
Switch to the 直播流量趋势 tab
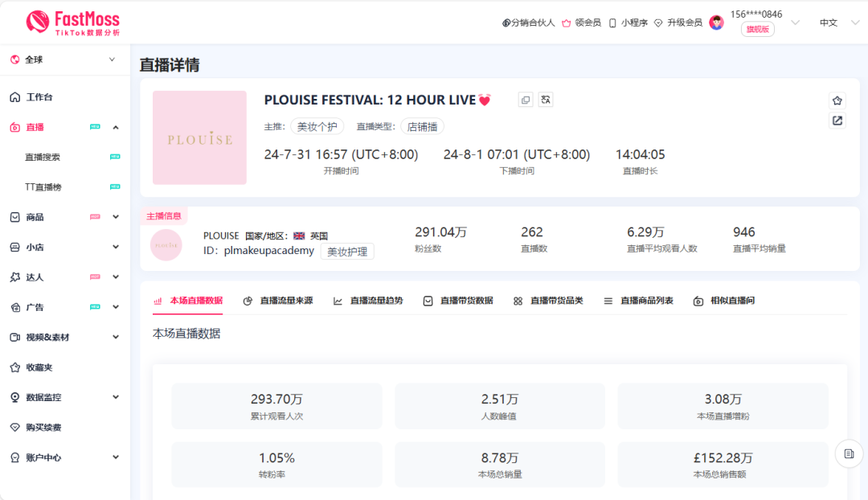pyautogui.click(x=367, y=301)
